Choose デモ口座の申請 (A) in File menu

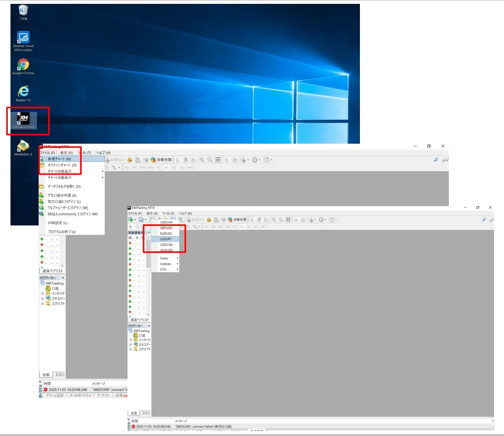coord(72,196)
